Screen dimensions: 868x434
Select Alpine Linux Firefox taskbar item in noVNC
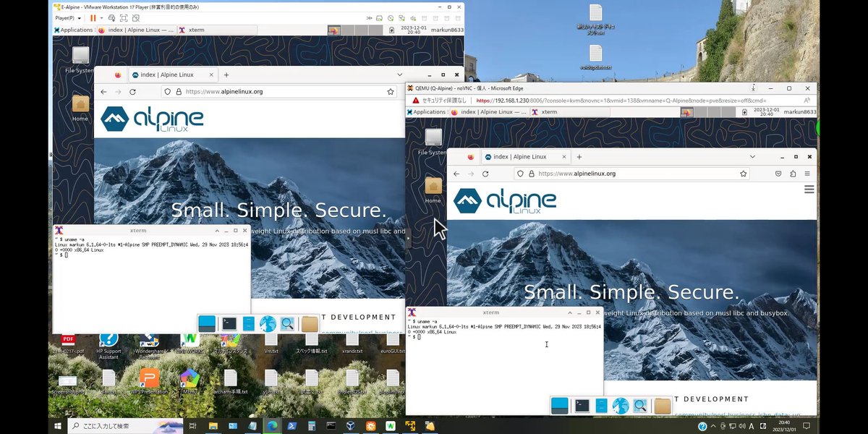489,112
